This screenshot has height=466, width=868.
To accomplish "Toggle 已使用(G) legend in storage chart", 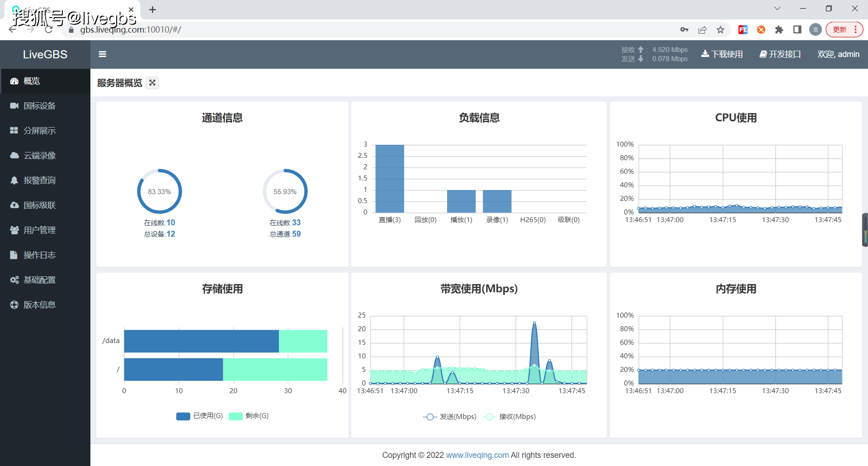I will pos(199,416).
